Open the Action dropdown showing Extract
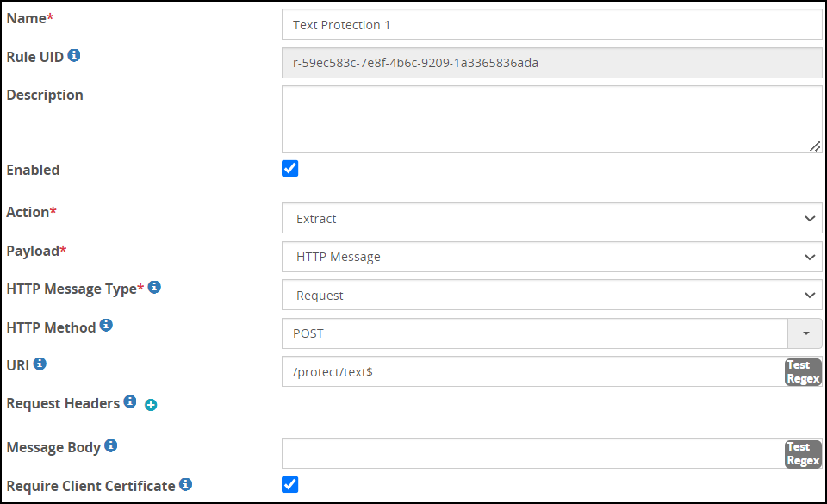 tap(551, 218)
